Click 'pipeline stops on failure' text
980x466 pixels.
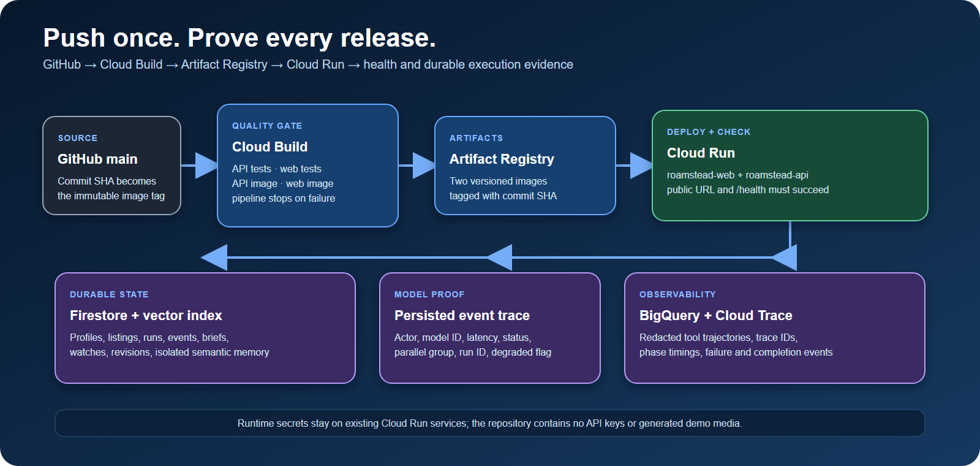pos(284,198)
